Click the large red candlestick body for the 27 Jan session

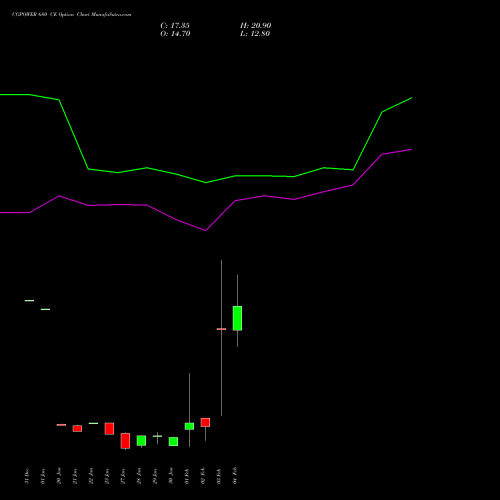click(x=125, y=441)
